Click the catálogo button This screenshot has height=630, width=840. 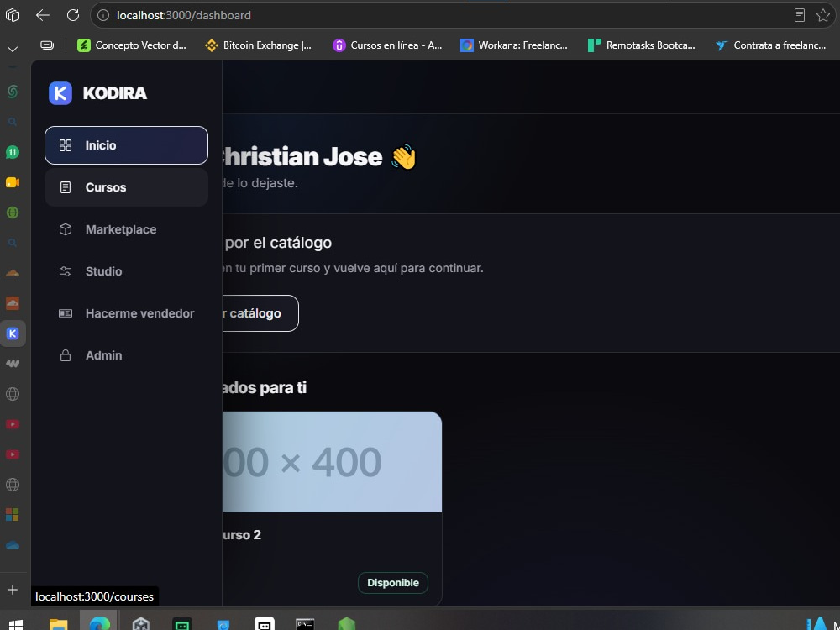[260, 313]
